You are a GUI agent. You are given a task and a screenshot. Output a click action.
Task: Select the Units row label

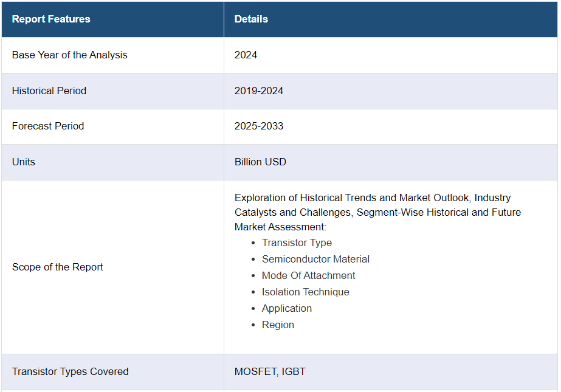click(x=24, y=162)
